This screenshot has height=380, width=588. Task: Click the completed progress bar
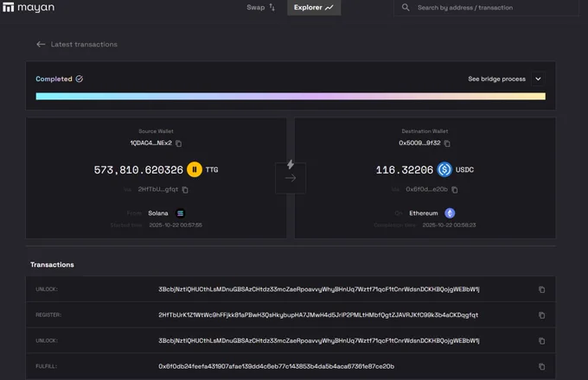(x=291, y=96)
